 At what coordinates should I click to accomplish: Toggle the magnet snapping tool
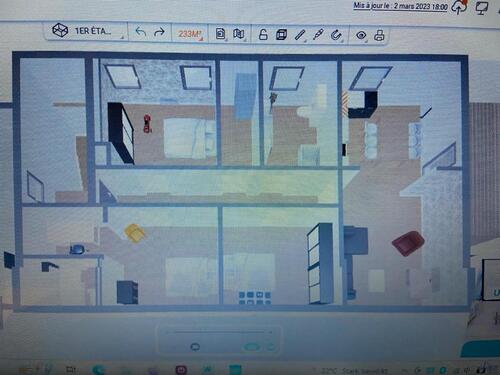click(x=336, y=35)
